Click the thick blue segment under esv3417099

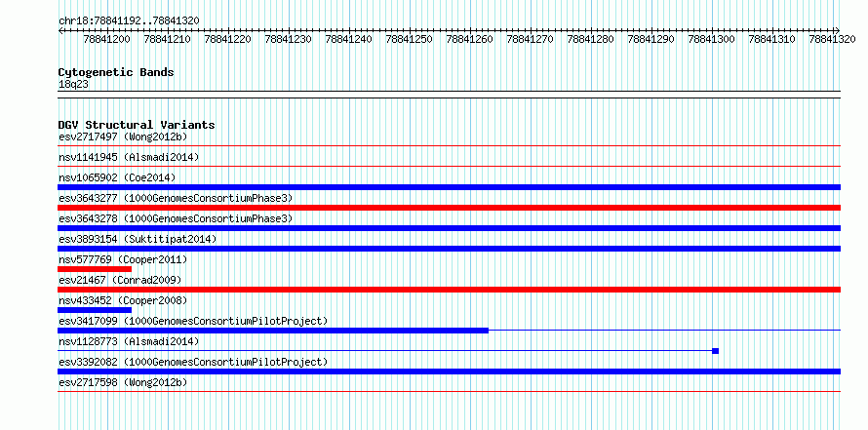tap(273, 331)
